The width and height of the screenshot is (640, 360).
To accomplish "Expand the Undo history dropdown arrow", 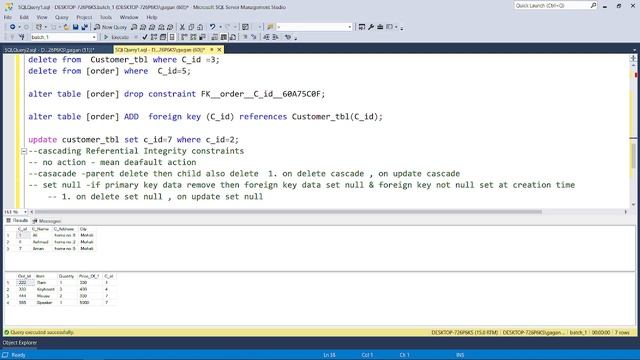I will (x=220, y=27).
